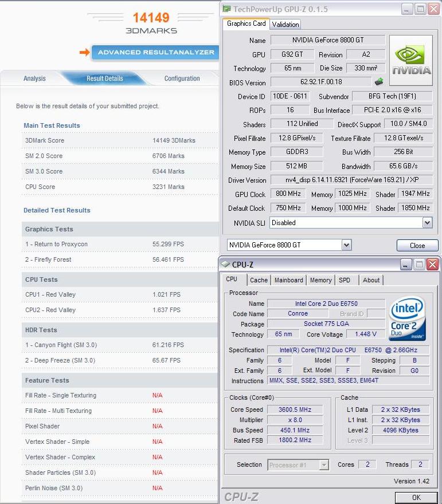
Task: Click the Detailed Test Results heading
Action: click(57, 210)
